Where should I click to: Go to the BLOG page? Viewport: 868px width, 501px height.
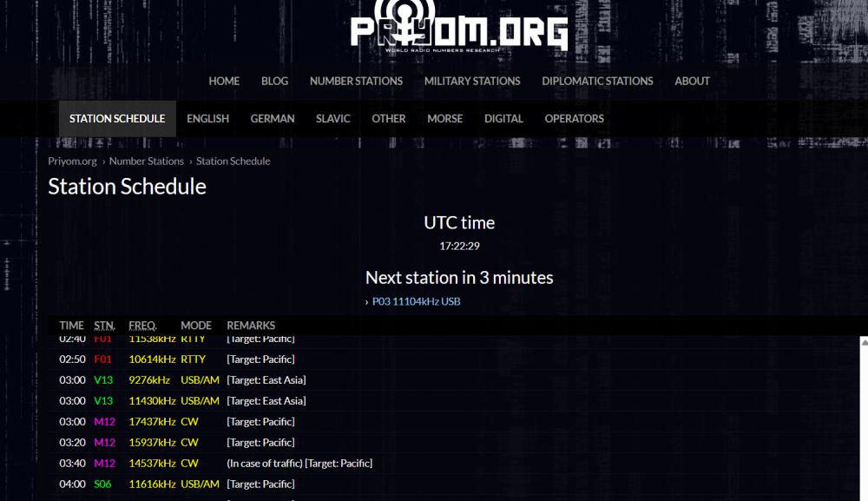[274, 81]
